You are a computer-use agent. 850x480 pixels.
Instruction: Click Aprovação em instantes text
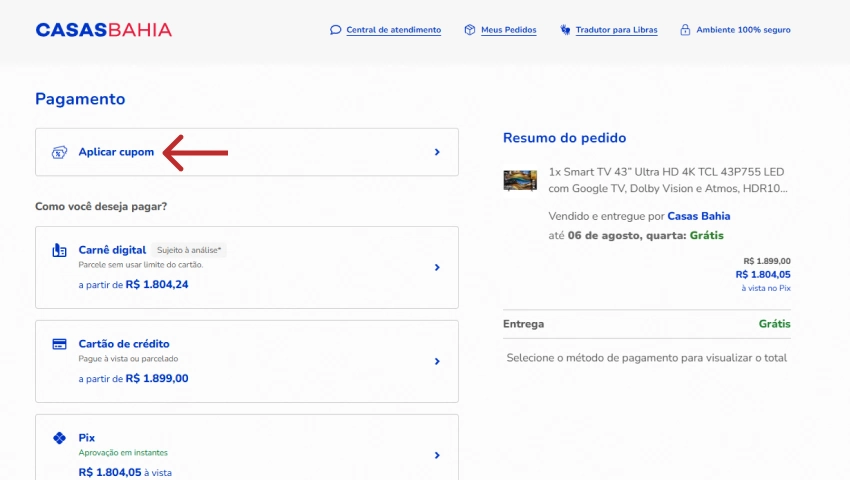123,452
